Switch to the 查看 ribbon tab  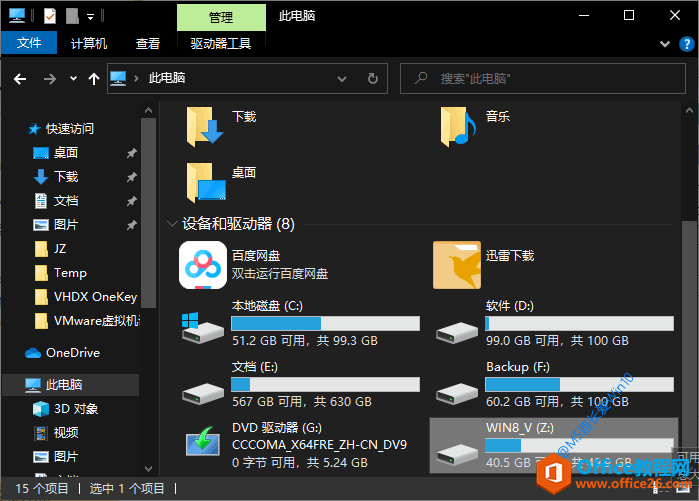coord(148,43)
